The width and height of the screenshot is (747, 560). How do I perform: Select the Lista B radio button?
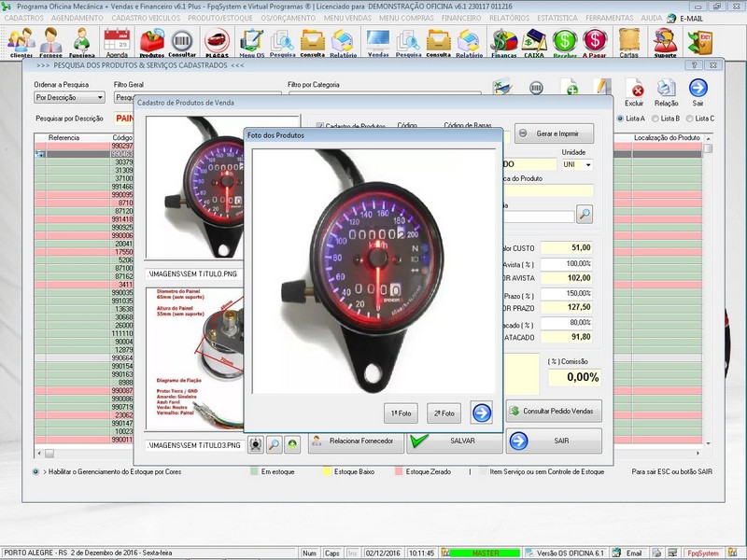coord(655,119)
